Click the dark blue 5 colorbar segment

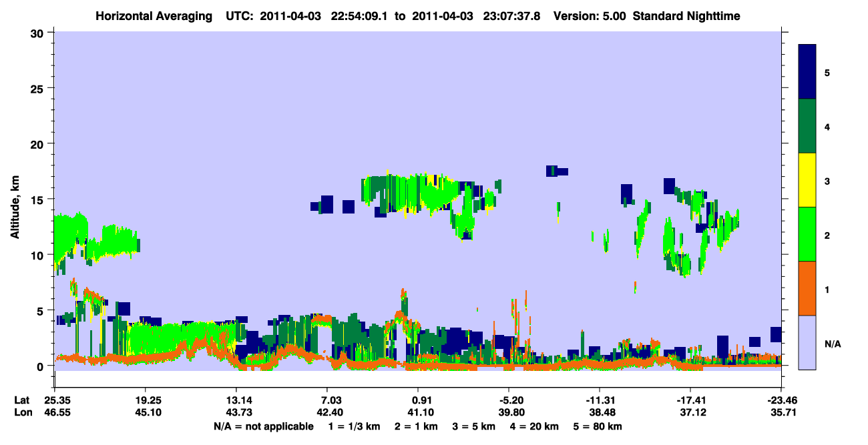(x=807, y=72)
